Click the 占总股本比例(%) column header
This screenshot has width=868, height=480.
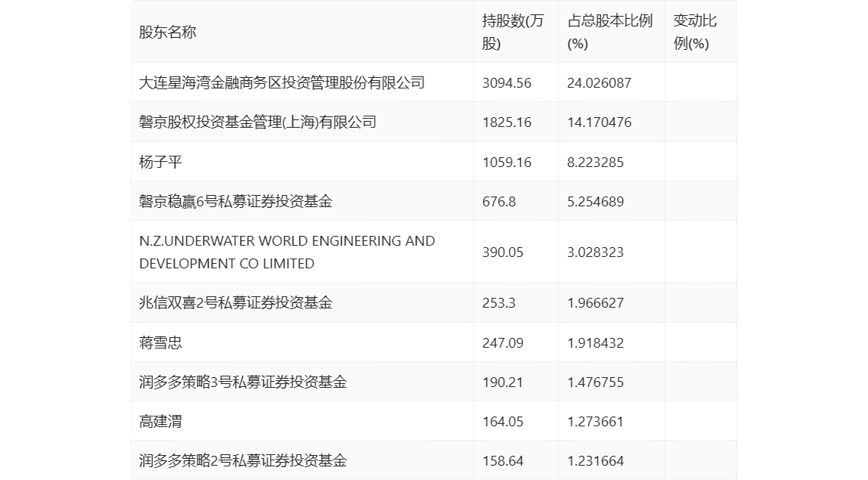(x=610, y=32)
